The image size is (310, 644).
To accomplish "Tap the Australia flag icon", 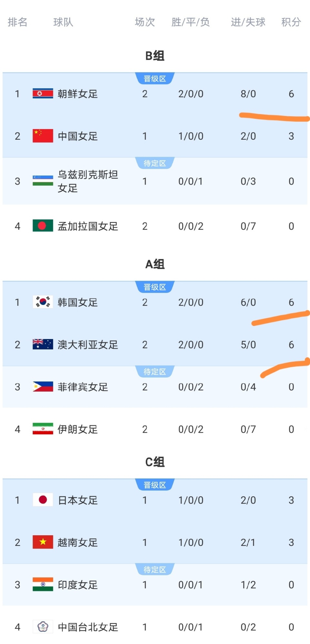I will (43, 344).
